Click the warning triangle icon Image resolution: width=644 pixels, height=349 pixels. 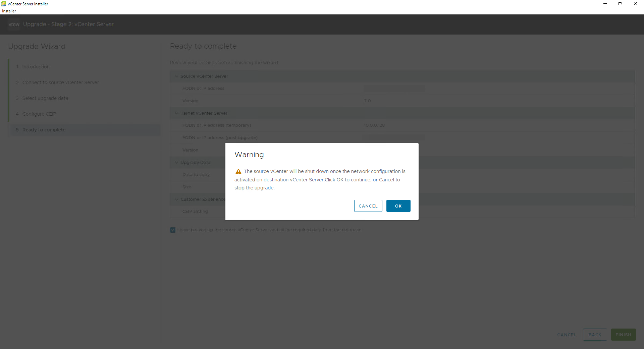238,172
